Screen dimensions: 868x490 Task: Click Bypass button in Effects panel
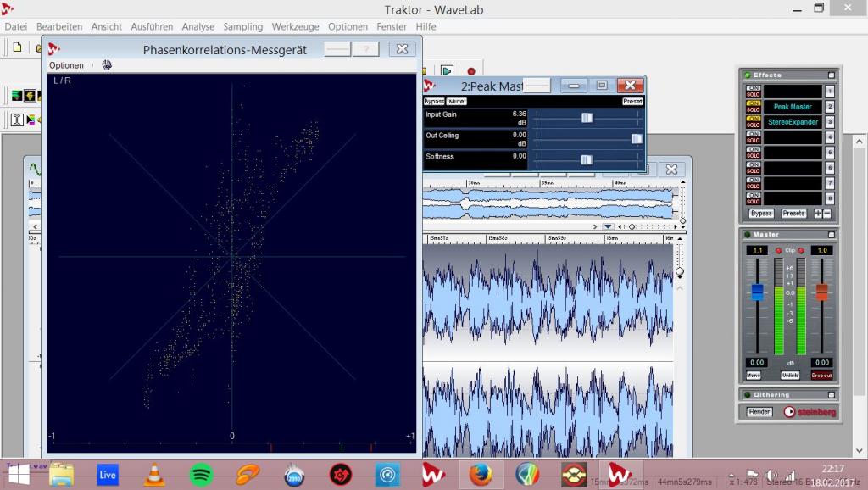[761, 214]
